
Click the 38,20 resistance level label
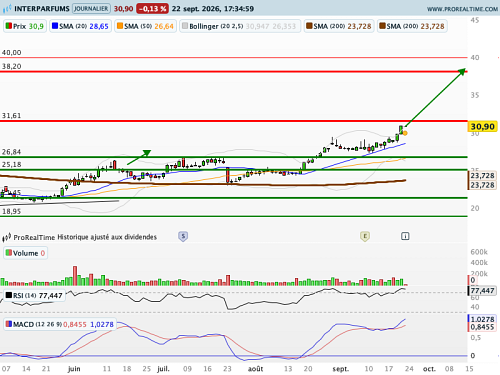tap(11, 66)
